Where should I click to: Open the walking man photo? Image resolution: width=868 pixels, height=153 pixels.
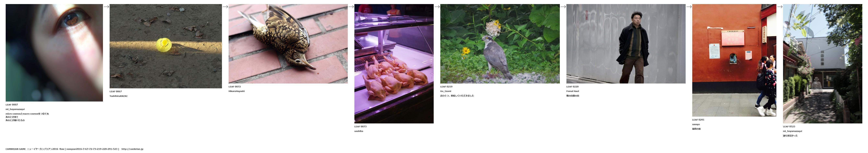tap(626, 44)
